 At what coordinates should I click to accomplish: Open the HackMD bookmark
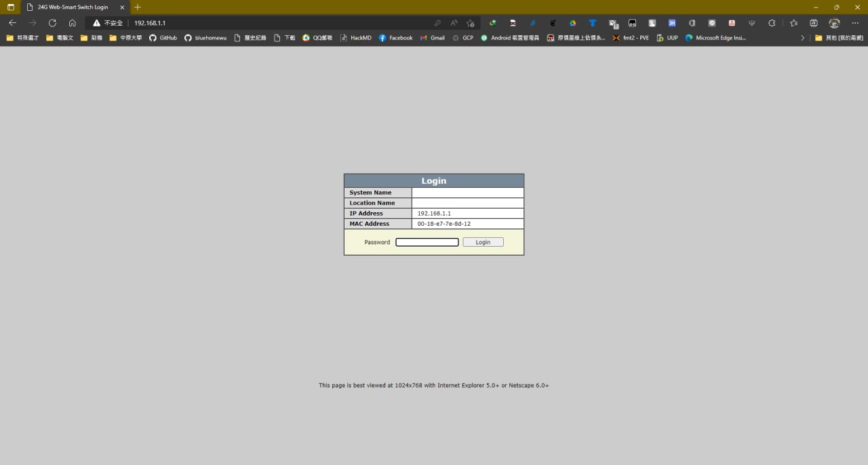[x=356, y=38]
